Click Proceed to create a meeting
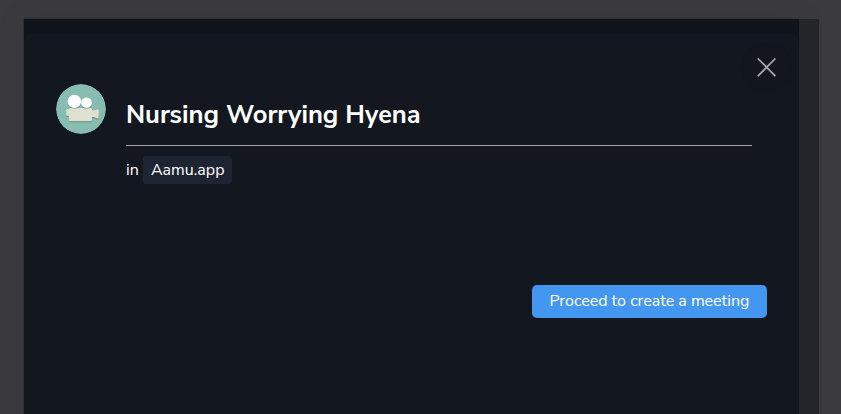 (649, 301)
